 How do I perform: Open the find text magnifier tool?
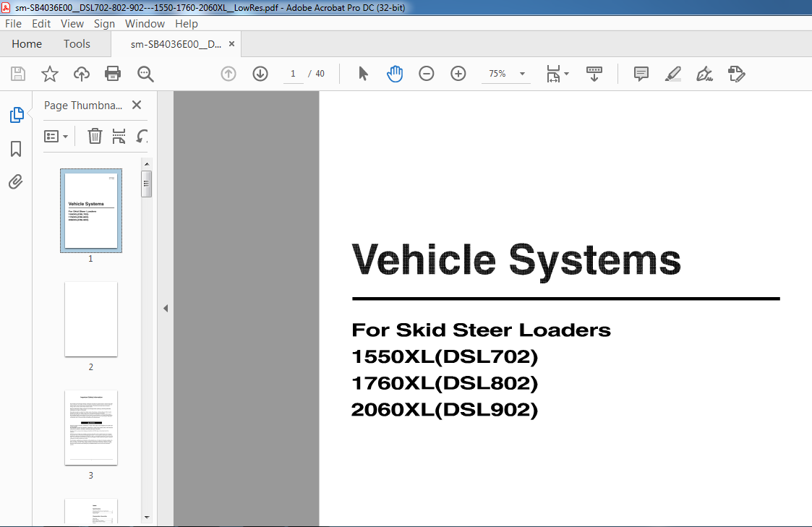coord(145,74)
